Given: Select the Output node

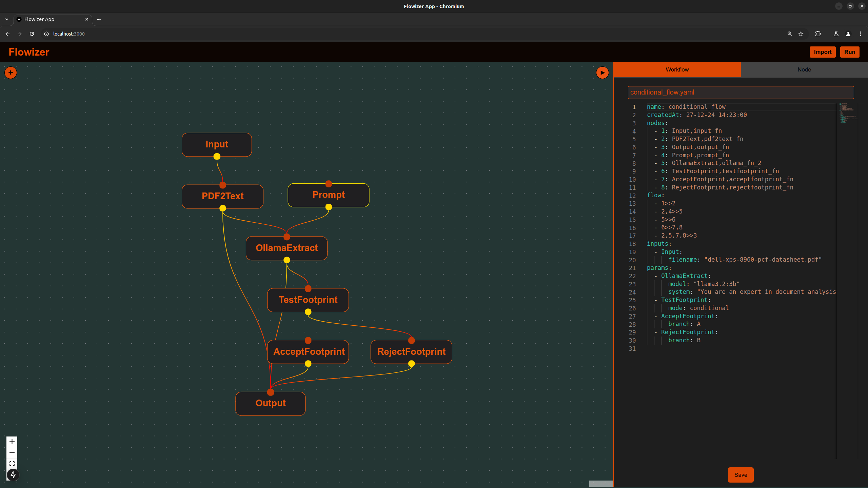Looking at the screenshot, I should pyautogui.click(x=270, y=404).
